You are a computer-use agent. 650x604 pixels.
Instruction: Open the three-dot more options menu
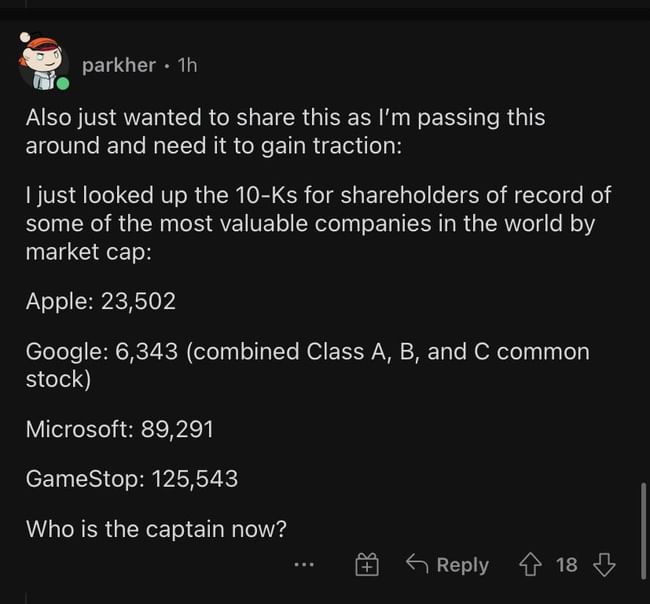point(304,565)
